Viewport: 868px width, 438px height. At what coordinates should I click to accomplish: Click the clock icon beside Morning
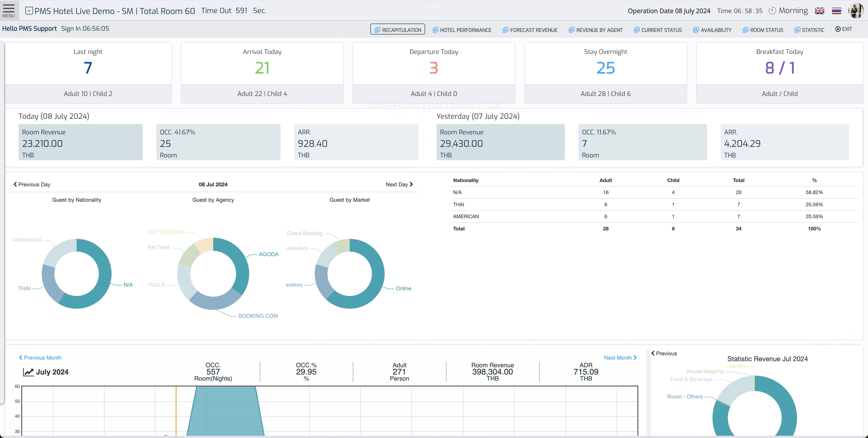coord(772,11)
